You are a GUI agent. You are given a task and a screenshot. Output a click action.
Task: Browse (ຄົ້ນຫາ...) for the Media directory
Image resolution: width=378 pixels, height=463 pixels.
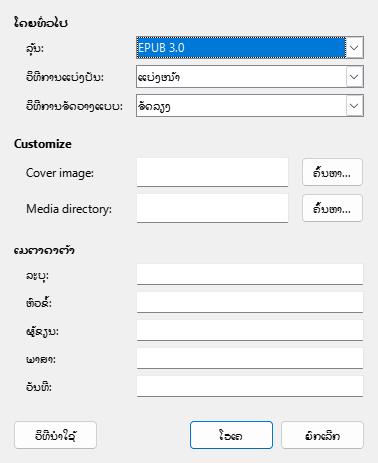pos(332,208)
